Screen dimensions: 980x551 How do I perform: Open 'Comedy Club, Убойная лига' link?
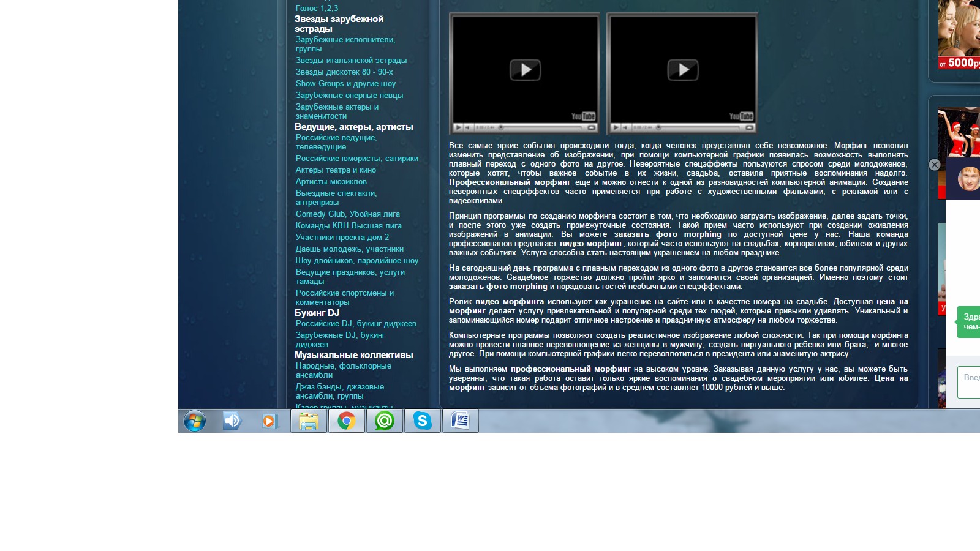coord(347,214)
